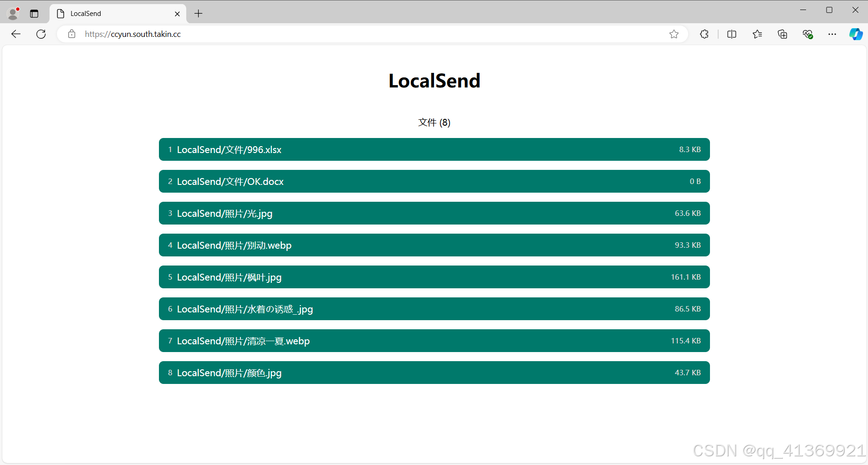Click the 0 B size value
The height and width of the screenshot is (465, 868).
[695, 181]
